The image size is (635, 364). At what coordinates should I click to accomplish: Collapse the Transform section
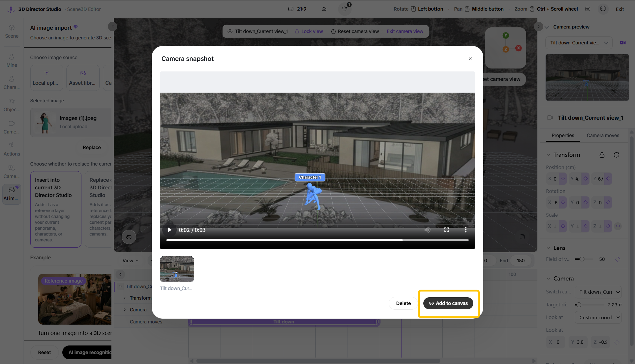click(548, 155)
